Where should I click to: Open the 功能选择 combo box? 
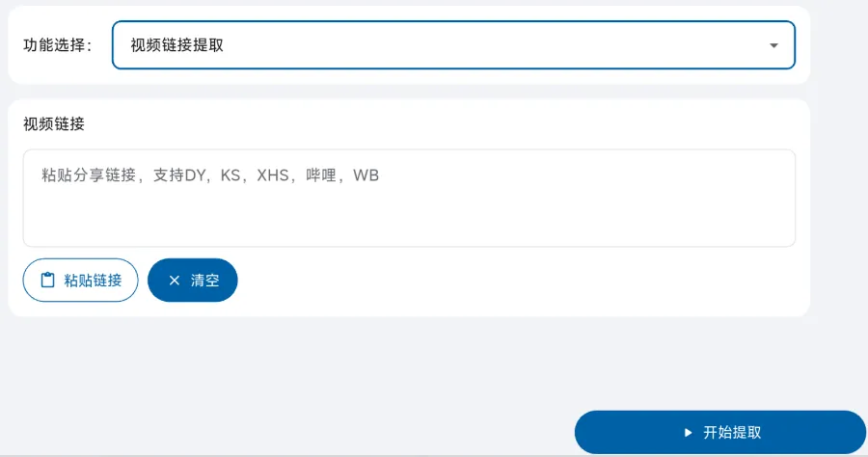click(453, 44)
